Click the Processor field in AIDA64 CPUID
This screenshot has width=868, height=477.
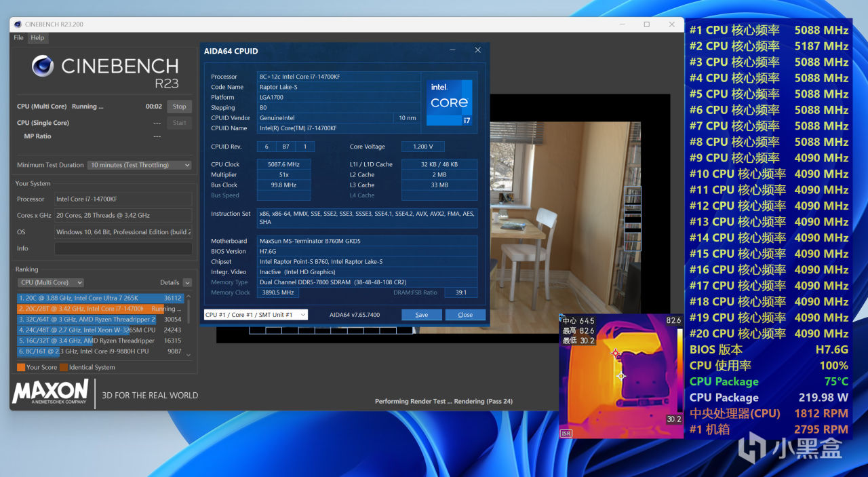tap(338, 77)
